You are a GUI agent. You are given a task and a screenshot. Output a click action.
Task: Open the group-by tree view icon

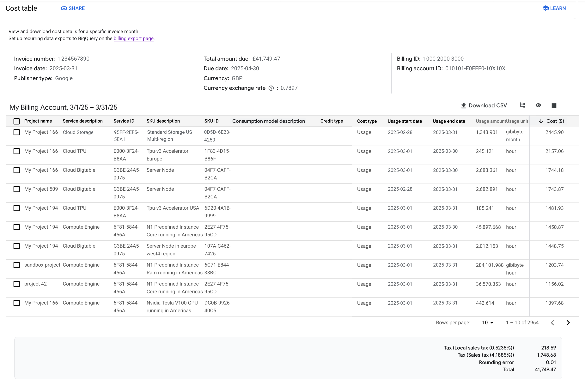tap(522, 105)
